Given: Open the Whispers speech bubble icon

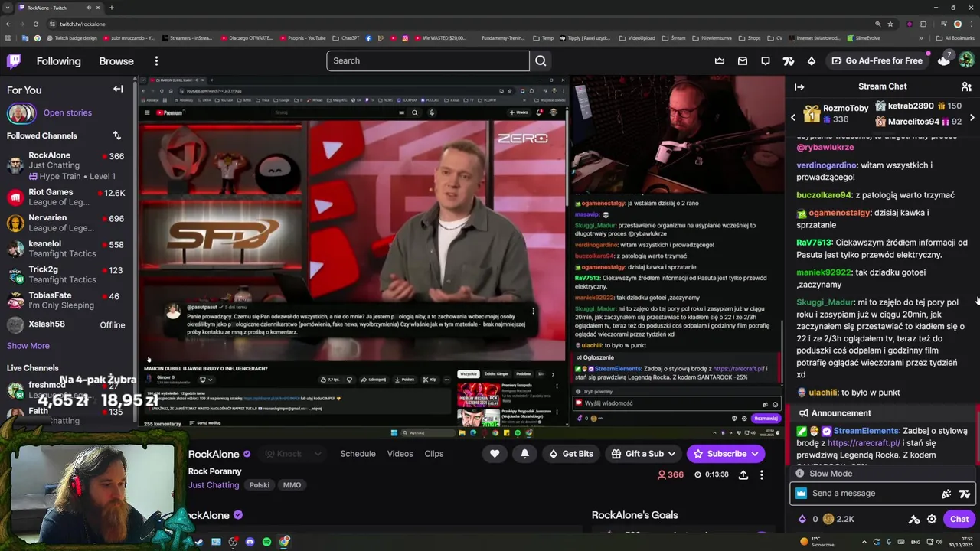Looking at the screenshot, I should (766, 61).
